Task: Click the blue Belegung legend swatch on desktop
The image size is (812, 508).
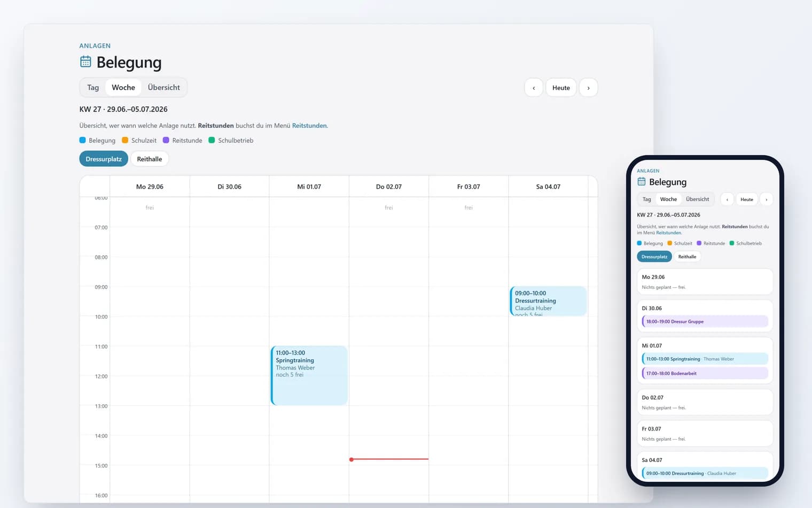Action: pos(82,140)
